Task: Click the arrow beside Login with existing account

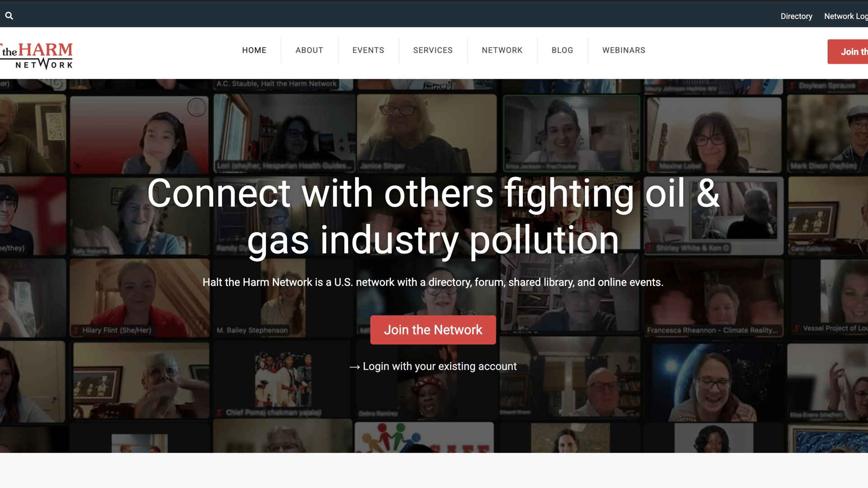Action: point(354,367)
